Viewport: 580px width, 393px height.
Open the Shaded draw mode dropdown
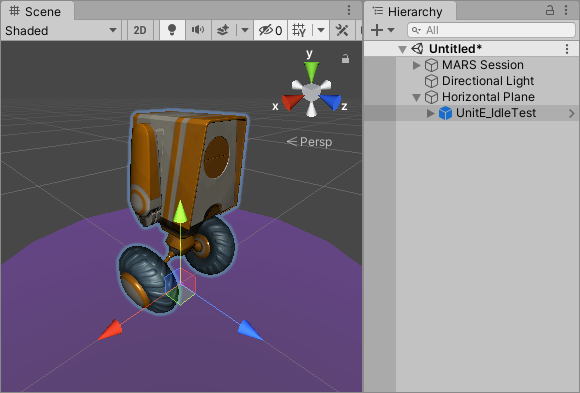click(x=61, y=30)
